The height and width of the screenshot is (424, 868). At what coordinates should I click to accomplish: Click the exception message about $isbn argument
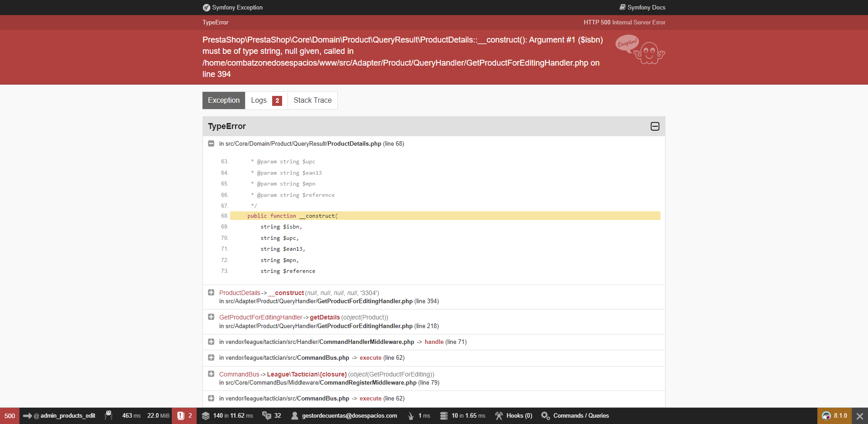click(403, 57)
